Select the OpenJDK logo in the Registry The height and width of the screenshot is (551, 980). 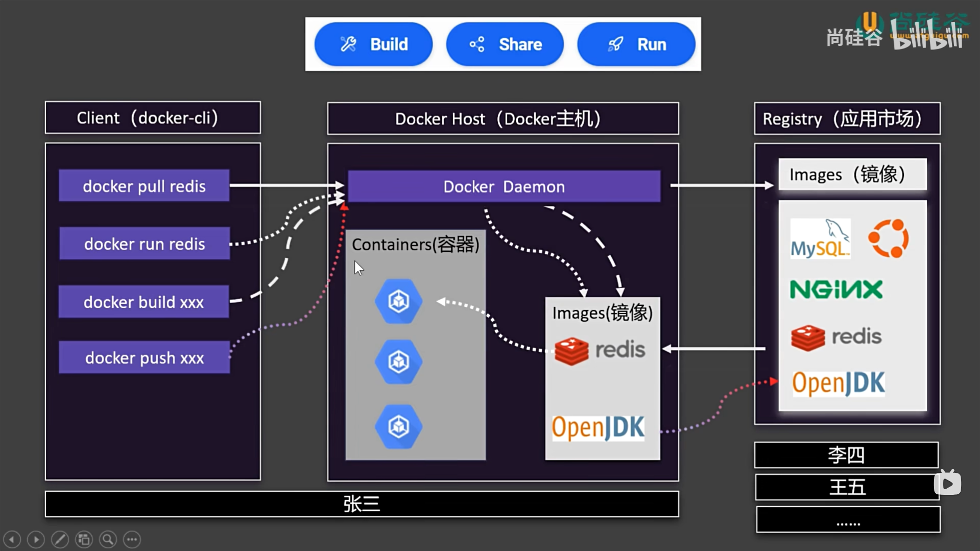pyautogui.click(x=838, y=382)
